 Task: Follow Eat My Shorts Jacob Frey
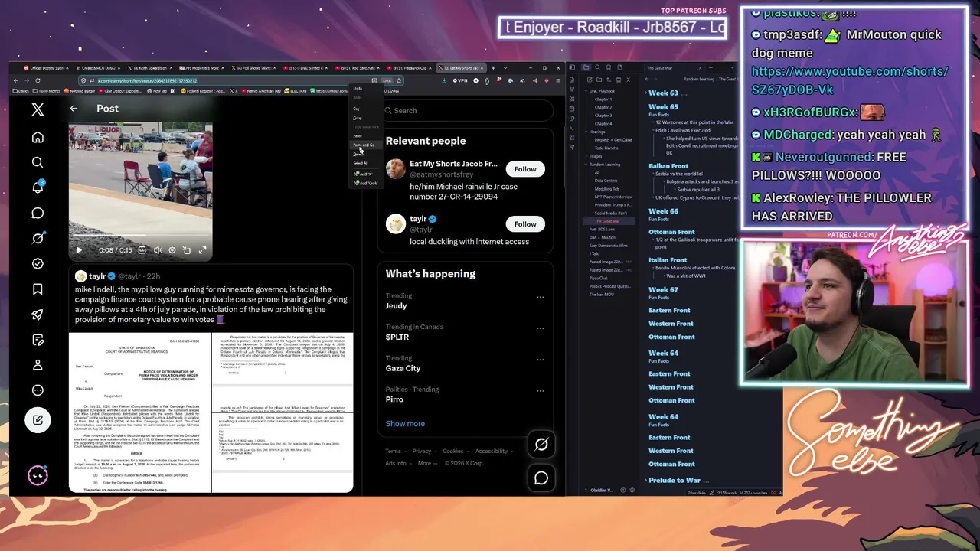pos(525,169)
